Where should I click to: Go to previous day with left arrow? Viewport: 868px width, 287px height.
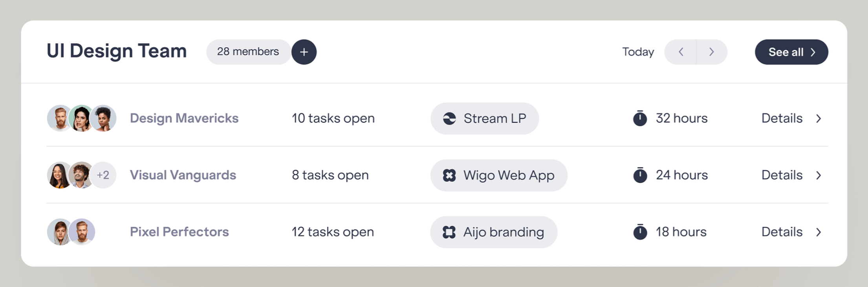(x=681, y=52)
